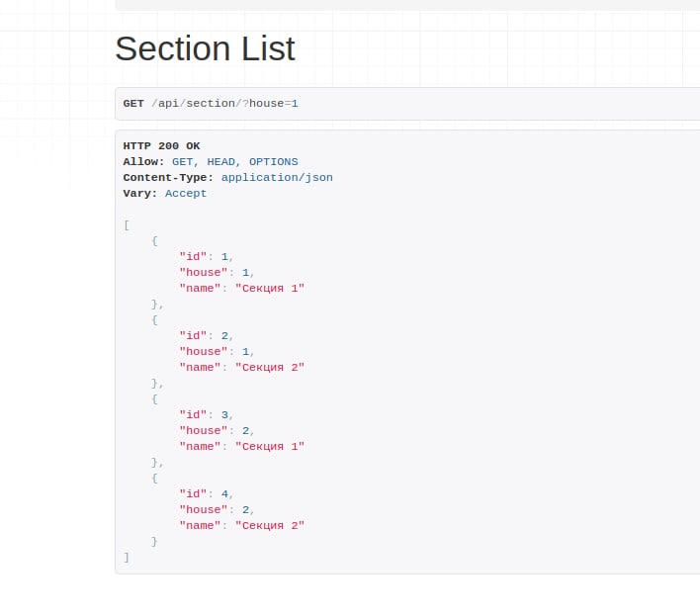Click the GET request method label
The image size is (700, 615).
pos(133,104)
